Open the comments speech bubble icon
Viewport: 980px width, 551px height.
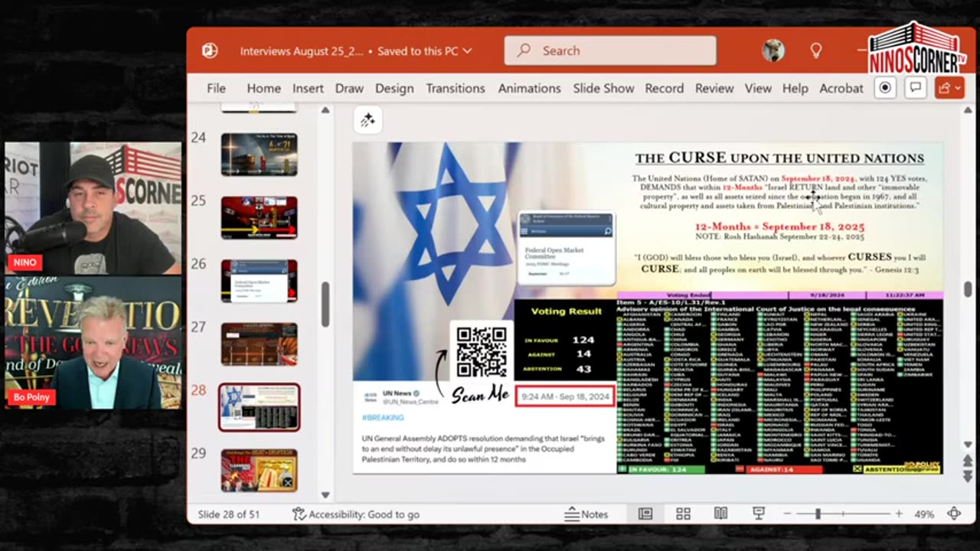(x=915, y=88)
